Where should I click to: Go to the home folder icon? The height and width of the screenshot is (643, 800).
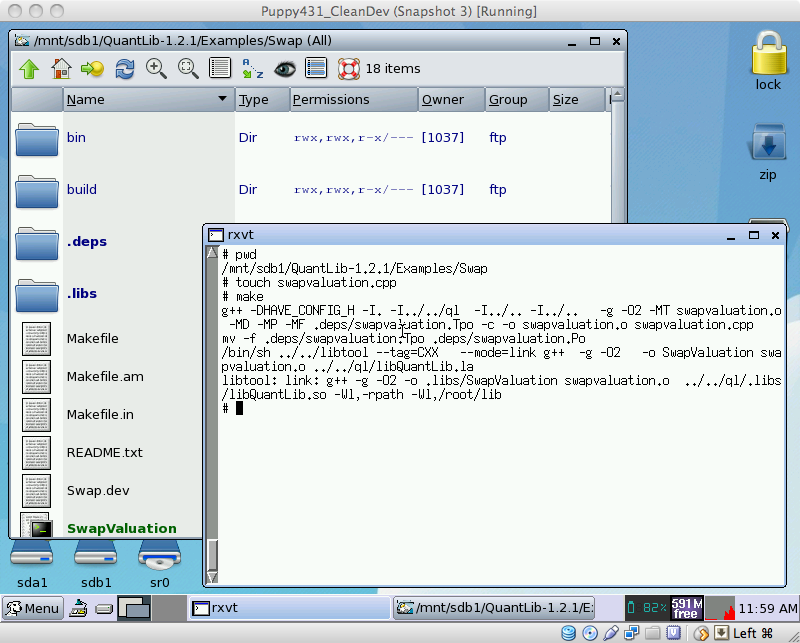[61, 69]
